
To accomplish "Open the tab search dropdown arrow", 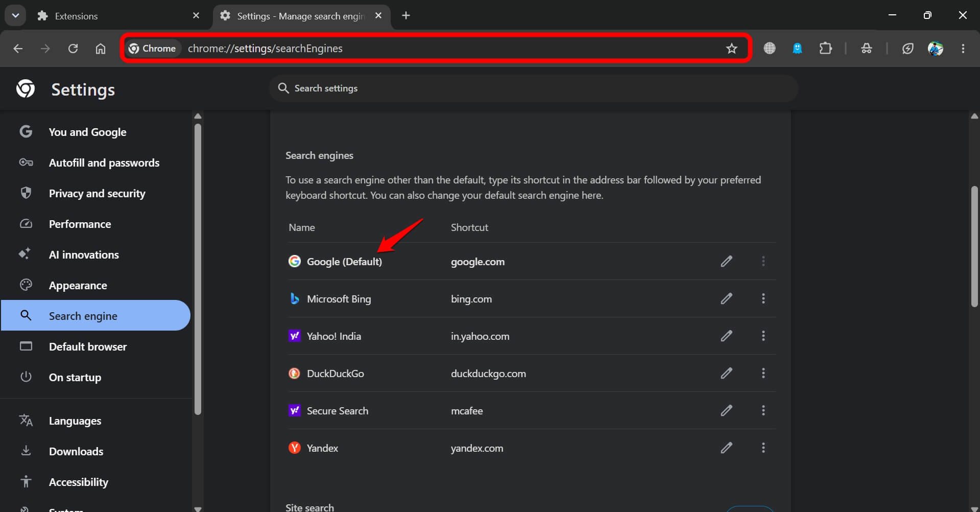I will click(x=16, y=16).
